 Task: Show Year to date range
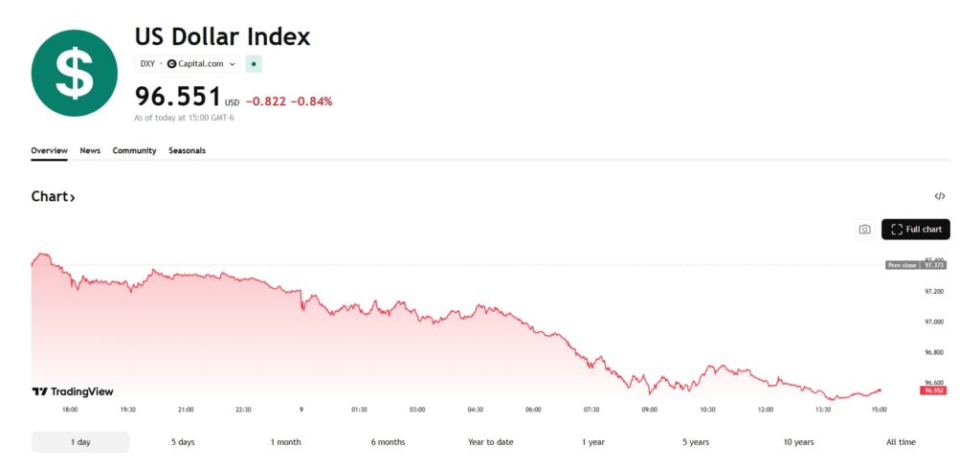pos(491,442)
